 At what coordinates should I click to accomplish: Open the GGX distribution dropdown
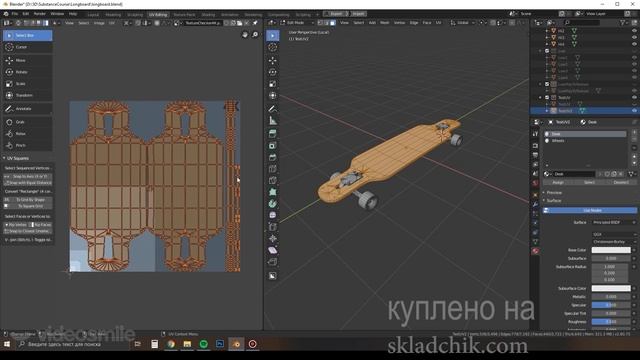pyautogui.click(x=614, y=234)
